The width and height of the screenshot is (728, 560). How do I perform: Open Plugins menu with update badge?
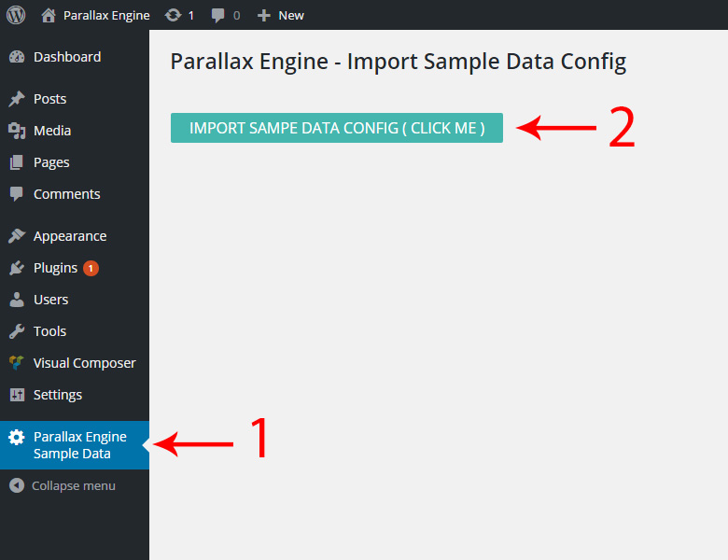click(x=75, y=268)
